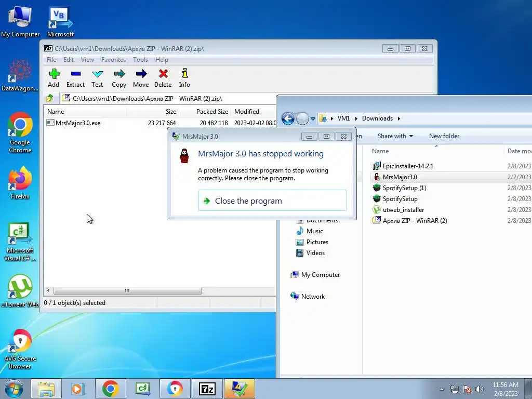This screenshot has height=399, width=532.
Task: Click the Copy icon in 7-Zip toolbar
Action: click(119, 74)
